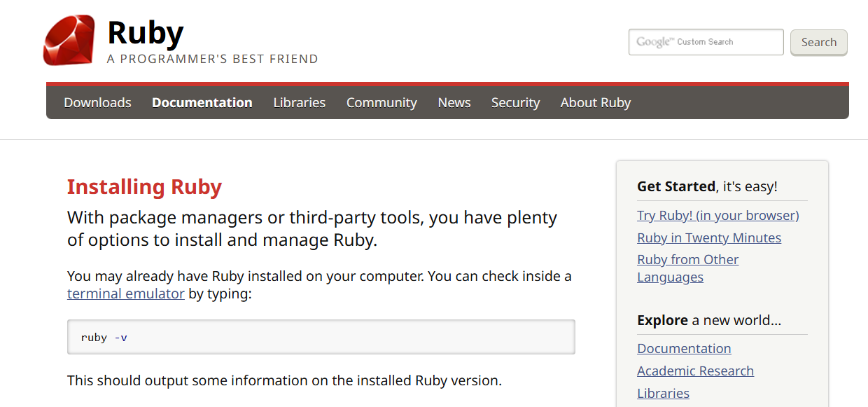This screenshot has height=407, width=868.
Task: Open the sidebar Documentation link
Action: [x=684, y=348]
